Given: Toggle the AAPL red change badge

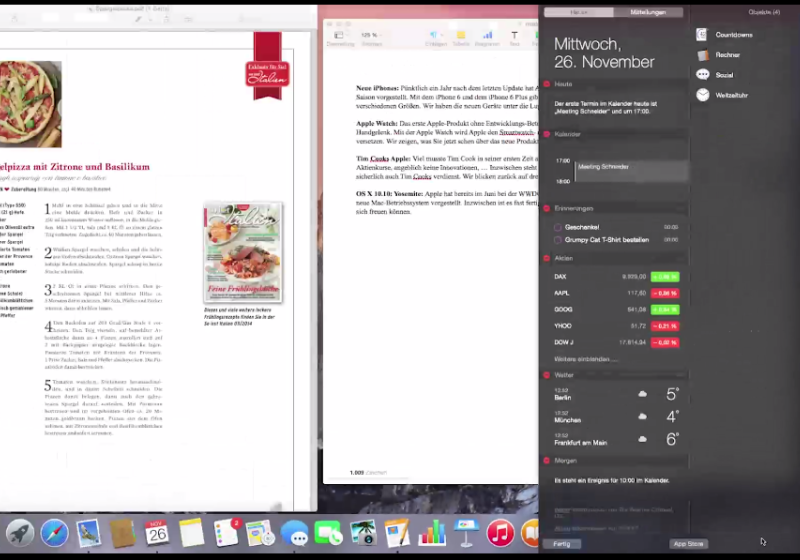Looking at the screenshot, I should (x=665, y=293).
